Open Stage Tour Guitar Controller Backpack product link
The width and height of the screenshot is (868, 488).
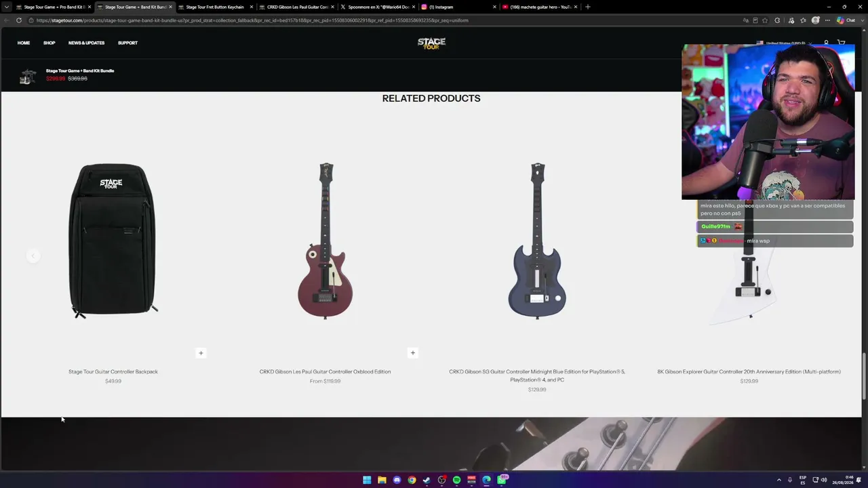(113, 371)
